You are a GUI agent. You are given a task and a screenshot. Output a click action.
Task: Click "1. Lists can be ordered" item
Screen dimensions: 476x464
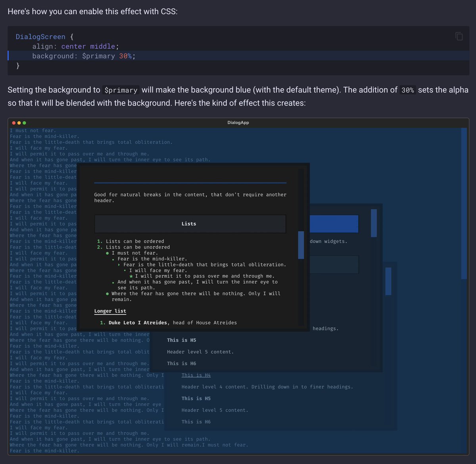point(131,241)
